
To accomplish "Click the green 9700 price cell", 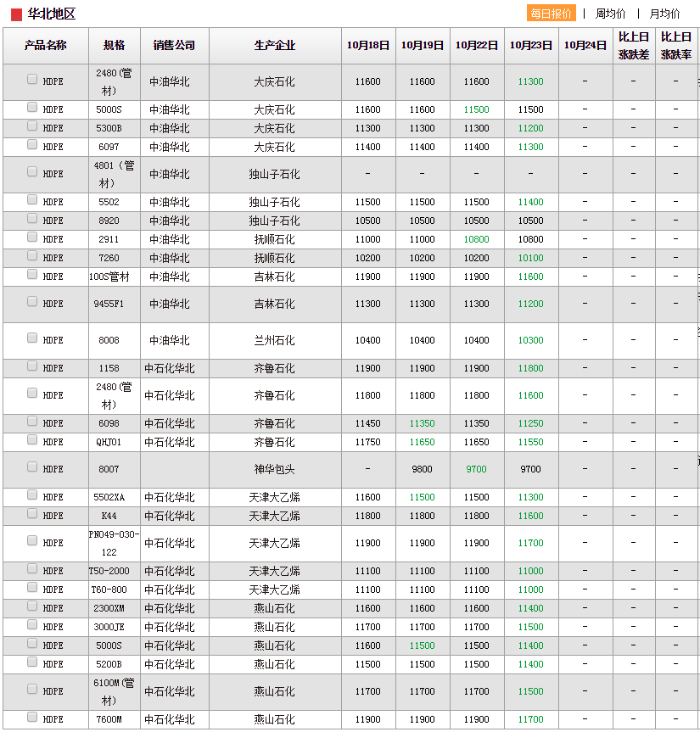I will pyautogui.click(x=476, y=469).
